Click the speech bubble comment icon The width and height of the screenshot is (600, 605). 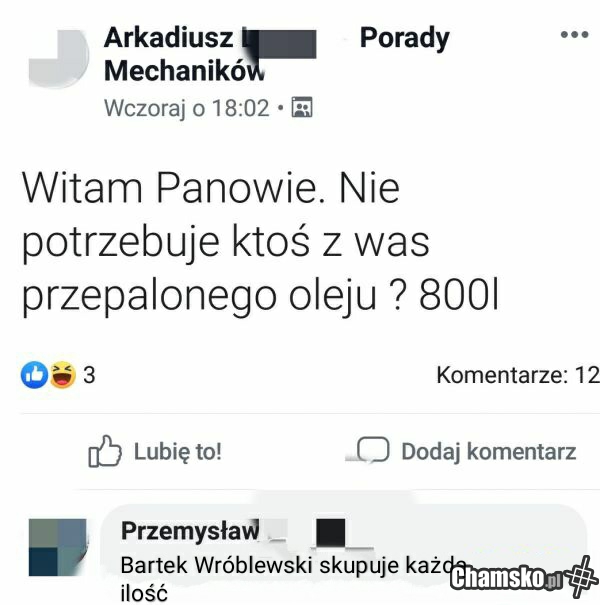pos(373,450)
